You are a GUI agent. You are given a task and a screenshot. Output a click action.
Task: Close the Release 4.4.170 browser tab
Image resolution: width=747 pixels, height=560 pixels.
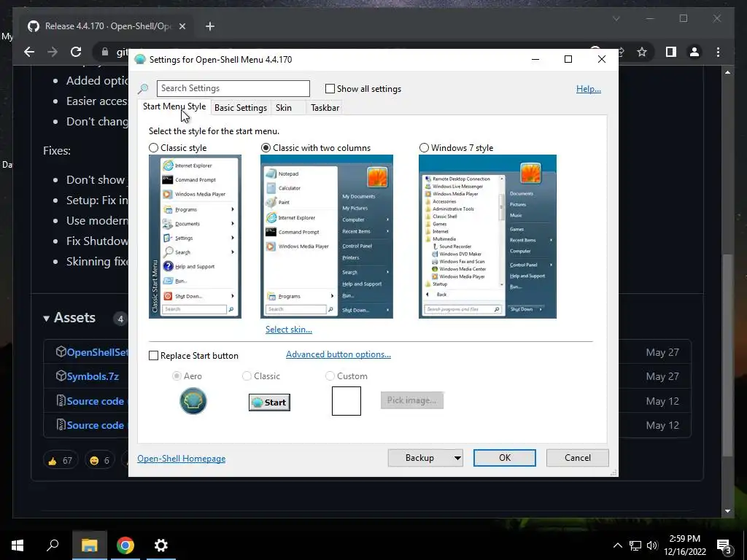(182, 26)
